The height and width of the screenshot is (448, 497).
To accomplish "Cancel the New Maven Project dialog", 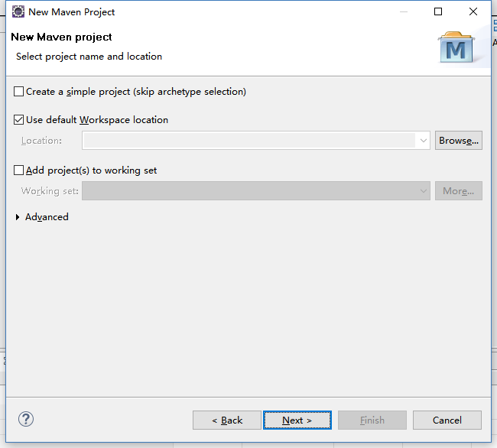I will click(447, 420).
